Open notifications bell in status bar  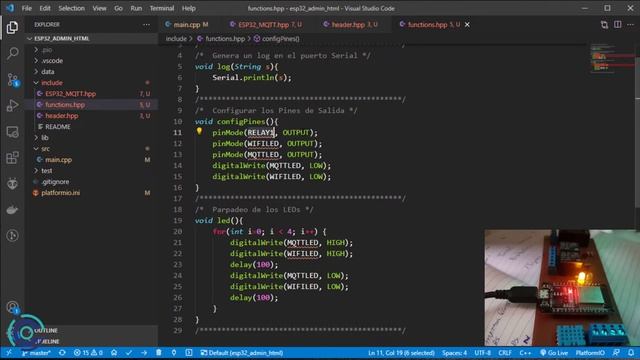pyautogui.click(x=631, y=353)
